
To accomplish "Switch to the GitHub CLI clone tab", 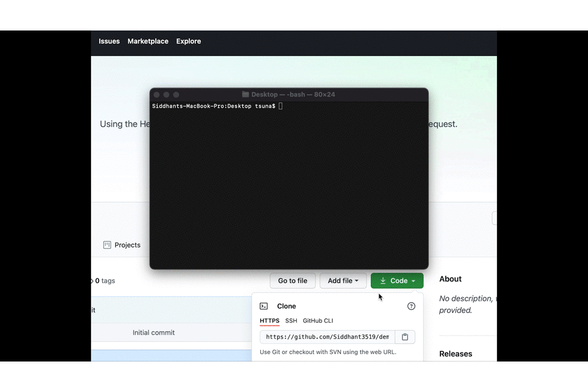I will [317, 321].
